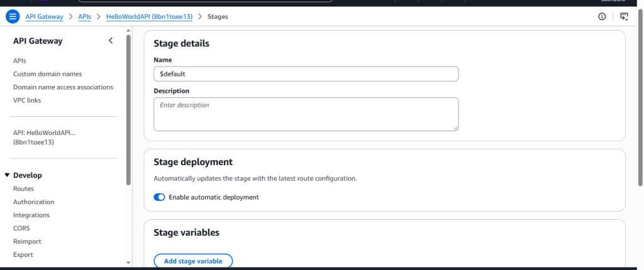Click the Description text area
The height and width of the screenshot is (270, 644).
coord(306,114)
